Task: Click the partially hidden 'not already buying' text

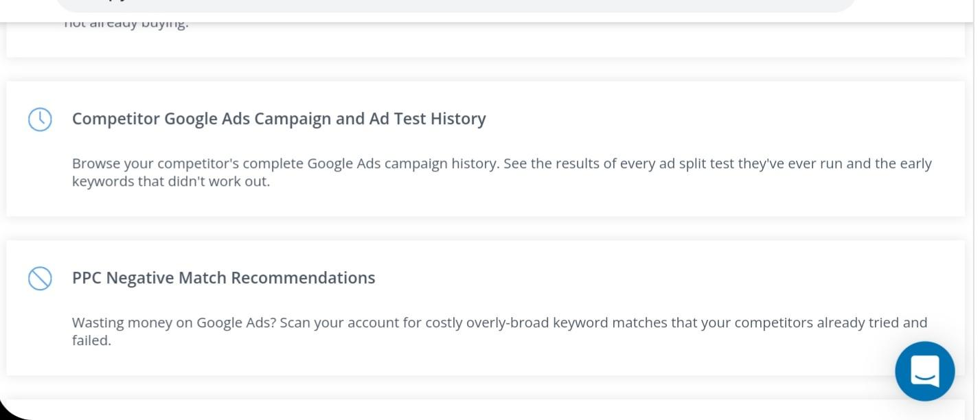Action: pos(126,24)
